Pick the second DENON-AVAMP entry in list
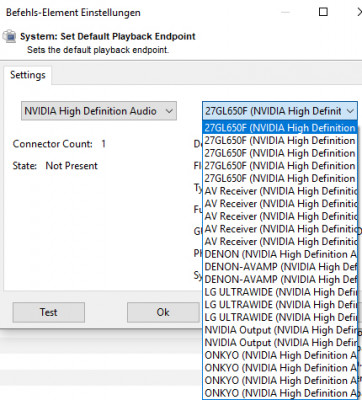This screenshot has width=362, height=400. [280, 279]
